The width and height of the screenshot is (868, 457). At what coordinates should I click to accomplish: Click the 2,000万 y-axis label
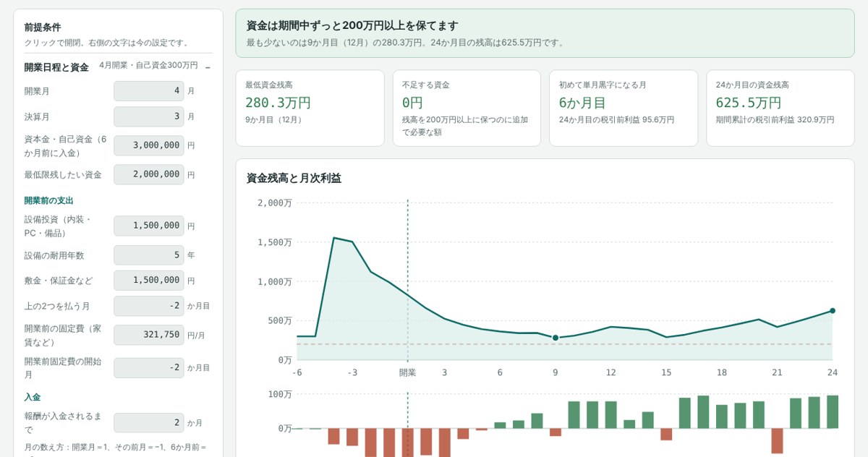(275, 202)
